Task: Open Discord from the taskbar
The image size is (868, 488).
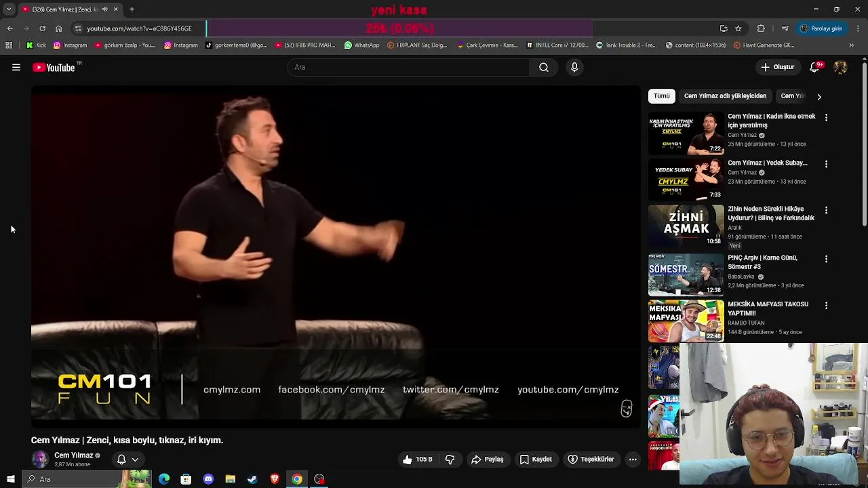Action: [208, 479]
